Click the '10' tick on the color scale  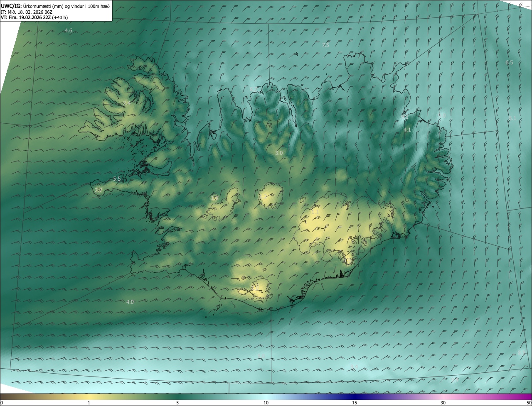tap(266, 403)
